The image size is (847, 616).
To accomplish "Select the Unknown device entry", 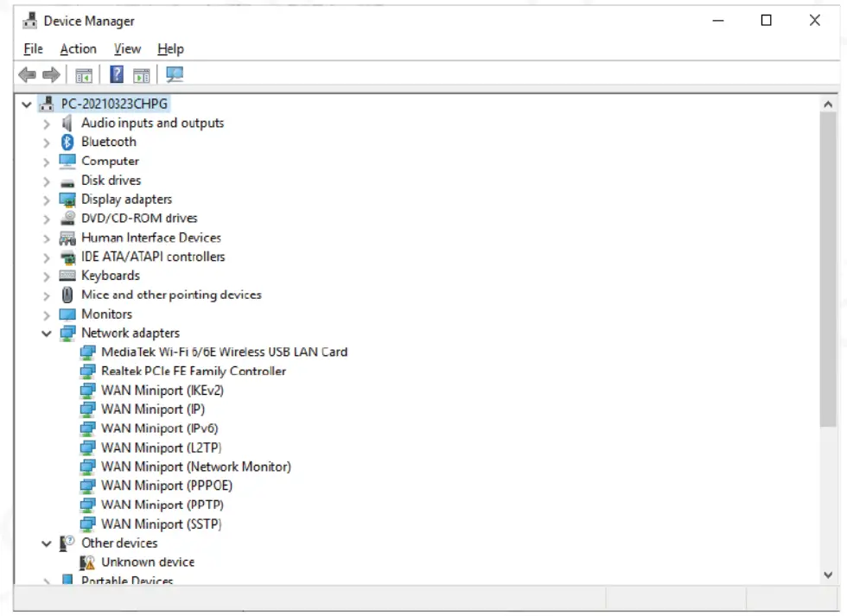I will point(148,562).
